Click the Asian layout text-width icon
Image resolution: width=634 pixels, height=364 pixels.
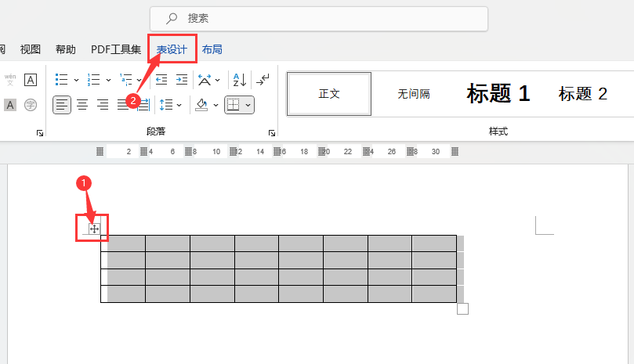click(205, 80)
